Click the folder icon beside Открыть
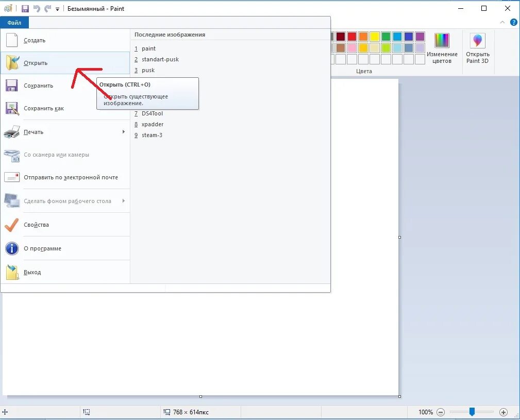Screen dimensions: 520x420 12,63
